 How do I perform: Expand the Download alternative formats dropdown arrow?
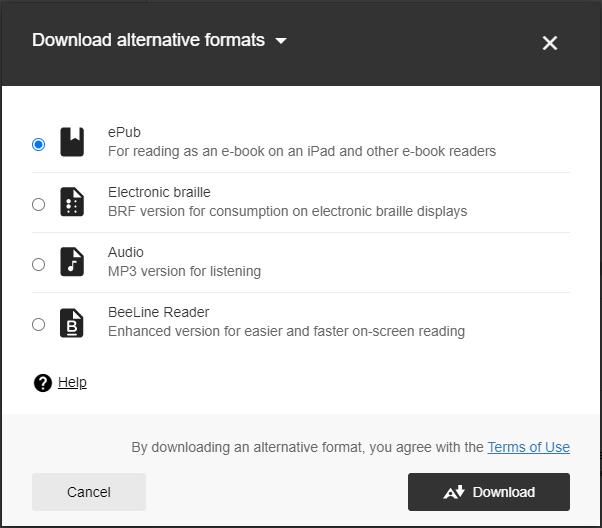click(281, 41)
